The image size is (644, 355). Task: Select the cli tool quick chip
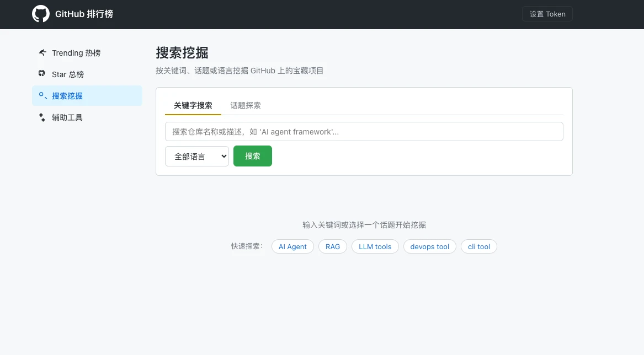(x=479, y=246)
